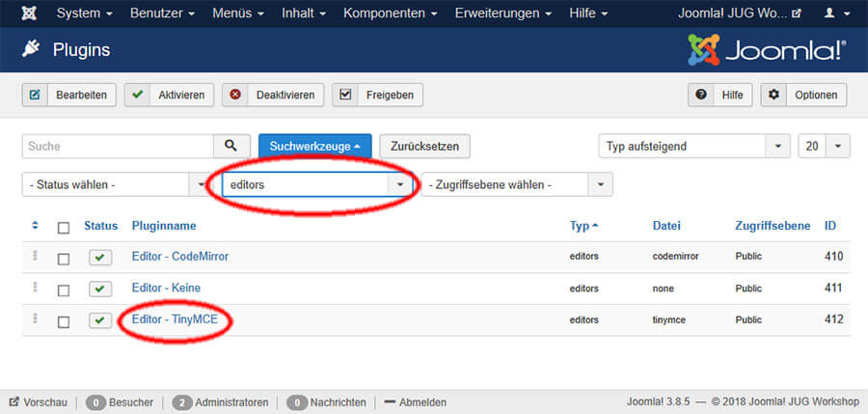
Task: Open the Editor - Keine plugin link
Action: coord(166,289)
